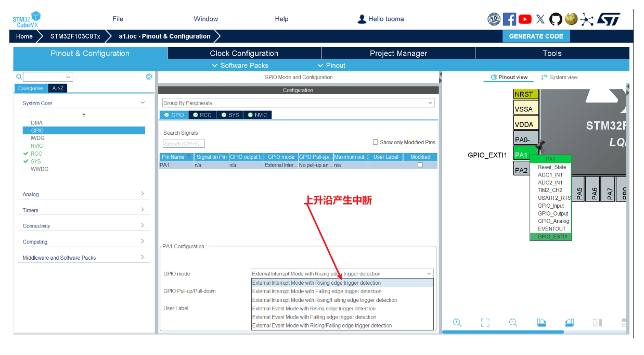Select the SYS configuration tab

click(230, 115)
